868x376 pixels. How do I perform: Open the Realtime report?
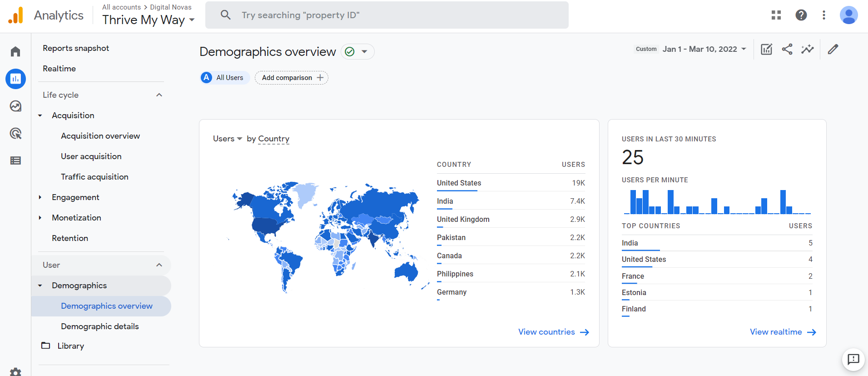59,69
